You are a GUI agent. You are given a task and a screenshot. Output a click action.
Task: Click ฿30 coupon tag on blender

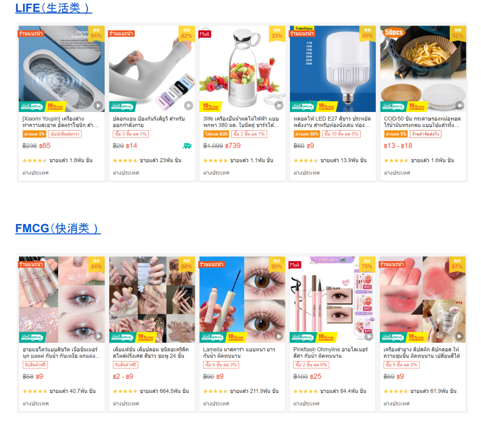pyautogui.click(x=216, y=134)
